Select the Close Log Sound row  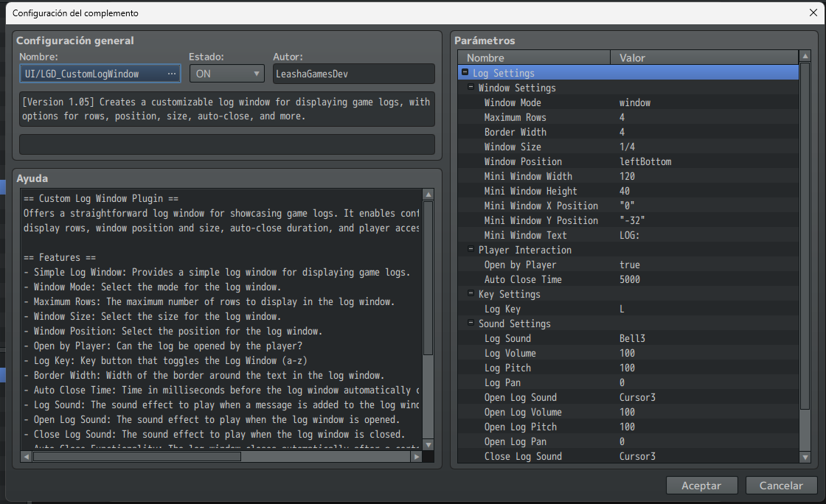pyautogui.click(x=628, y=456)
